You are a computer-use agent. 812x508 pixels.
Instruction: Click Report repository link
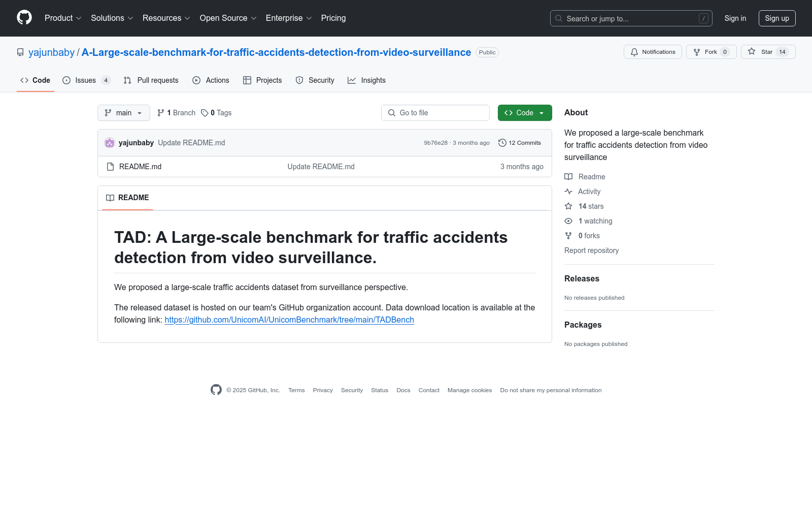coord(591,250)
